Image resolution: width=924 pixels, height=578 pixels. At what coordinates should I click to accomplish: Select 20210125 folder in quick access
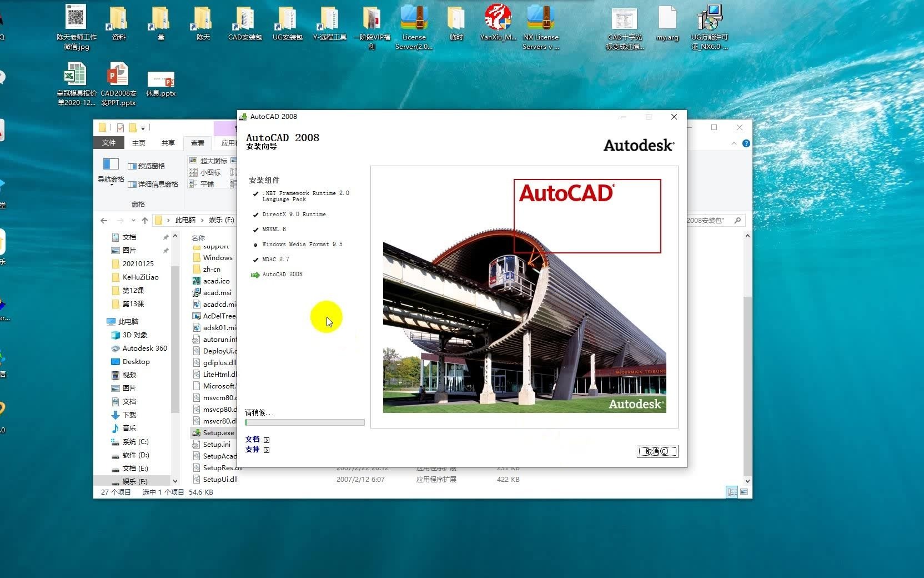tap(133, 264)
